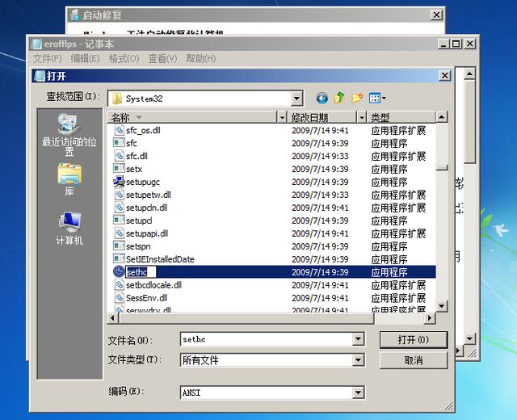Open the 格式(O) menu in Notepad

(x=124, y=59)
